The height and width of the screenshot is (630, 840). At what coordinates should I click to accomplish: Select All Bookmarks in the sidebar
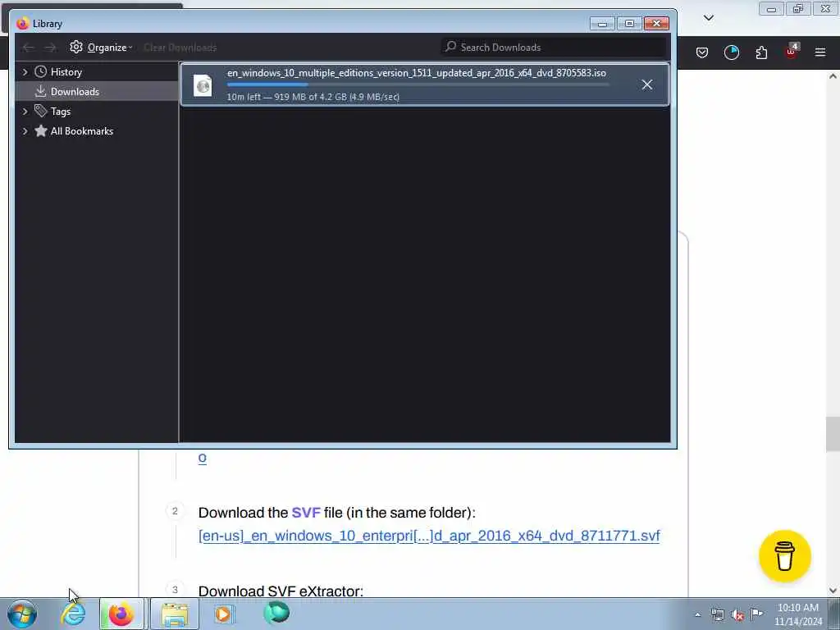click(81, 131)
